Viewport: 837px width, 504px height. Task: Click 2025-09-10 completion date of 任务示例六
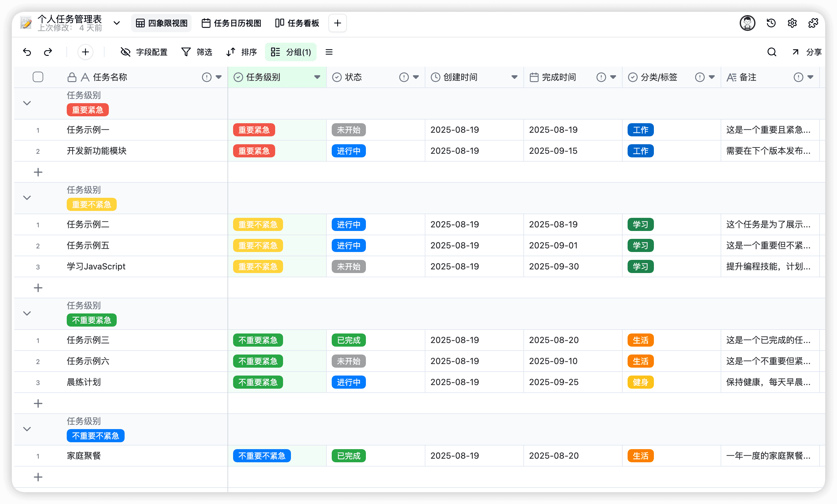[553, 361]
